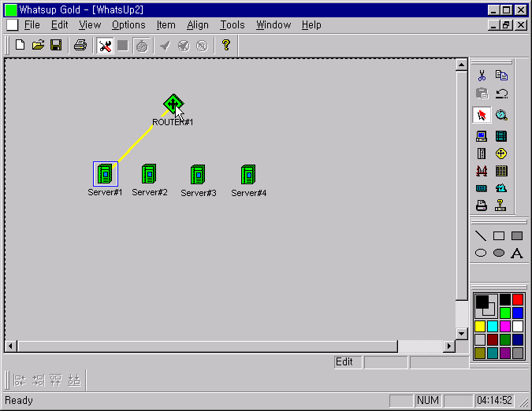Screen dimensions: 532x411
Task: Select the Server#1 device icon
Action: [105, 174]
